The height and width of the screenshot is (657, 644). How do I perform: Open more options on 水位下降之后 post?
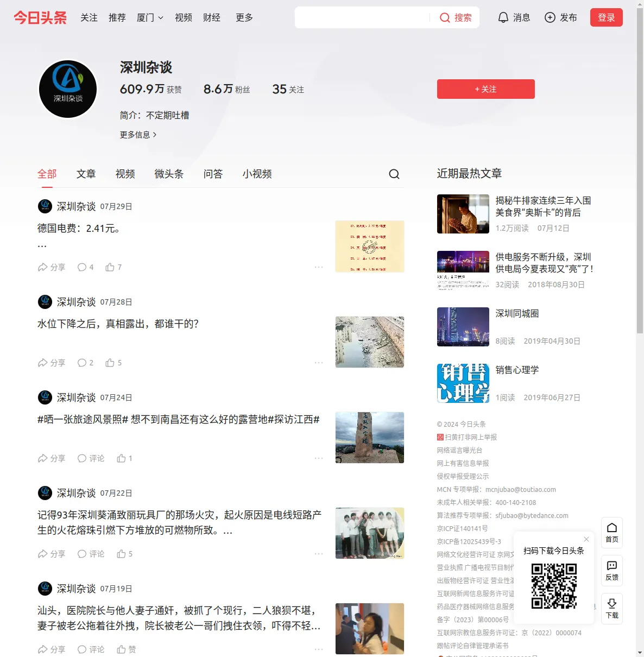(x=319, y=363)
